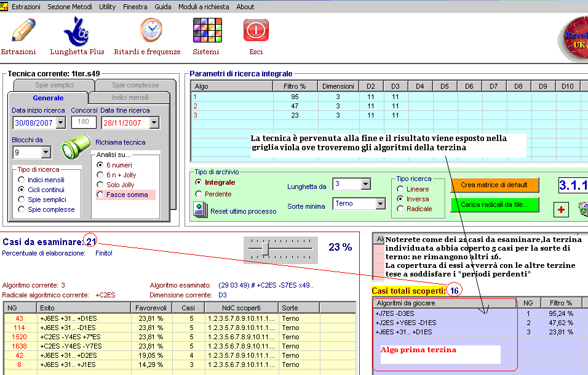The width and height of the screenshot is (588, 375).
Task: Click the NdC scoperti column header
Action: 241,308
